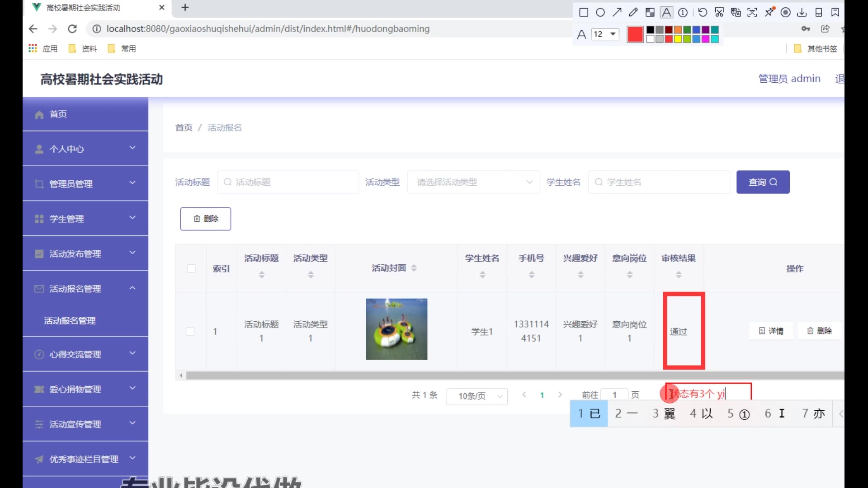Expand 爱心捐物管理 sidebar menu

tap(85, 389)
